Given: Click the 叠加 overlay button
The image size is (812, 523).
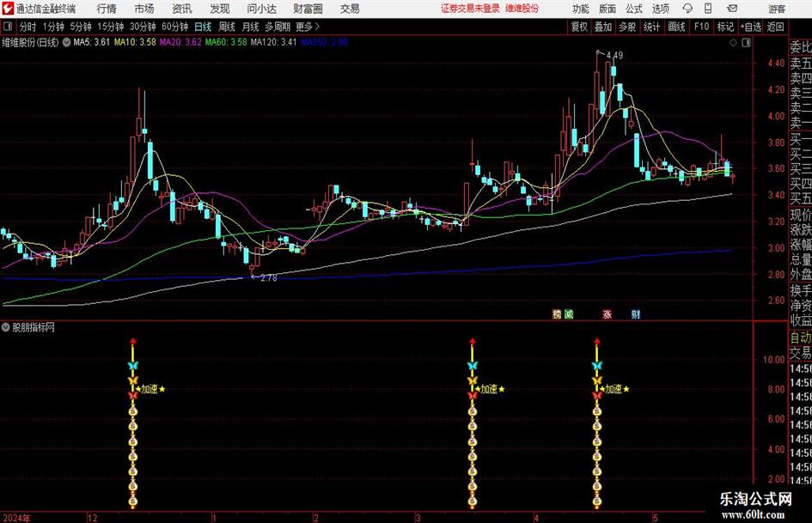Looking at the screenshot, I should [603, 27].
